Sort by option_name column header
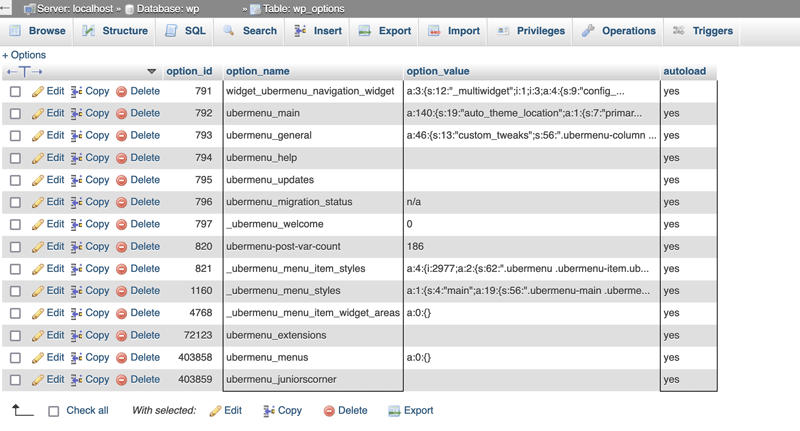Screen dimensions: 800x431 pos(258,71)
